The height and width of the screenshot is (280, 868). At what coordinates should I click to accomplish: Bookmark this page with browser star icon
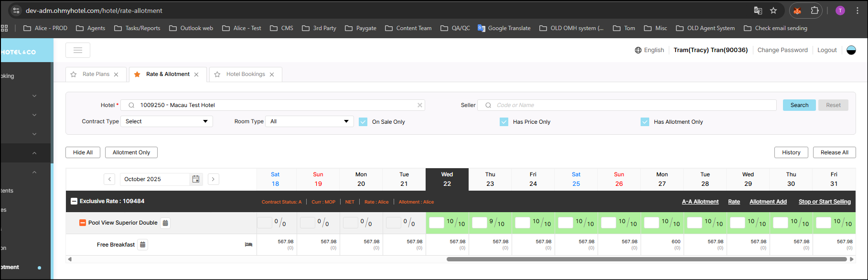click(x=773, y=11)
